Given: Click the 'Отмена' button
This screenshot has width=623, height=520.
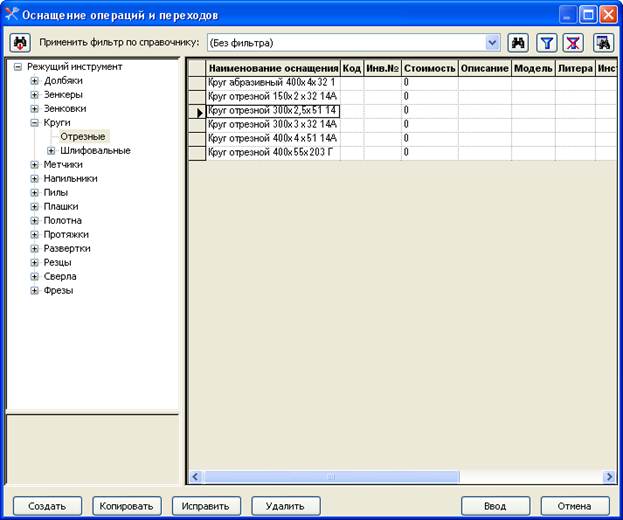Looking at the screenshot, I should (x=575, y=506).
